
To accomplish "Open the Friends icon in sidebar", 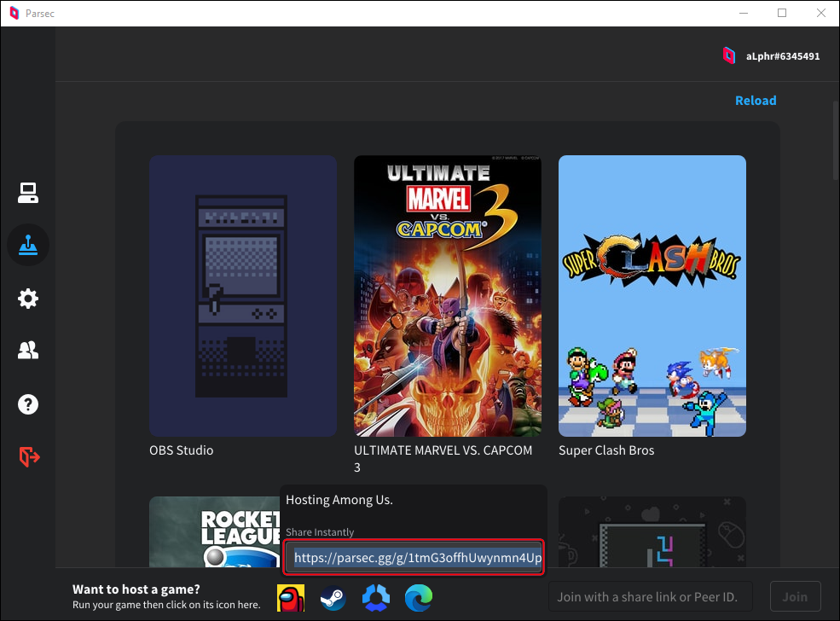I will pyautogui.click(x=28, y=351).
